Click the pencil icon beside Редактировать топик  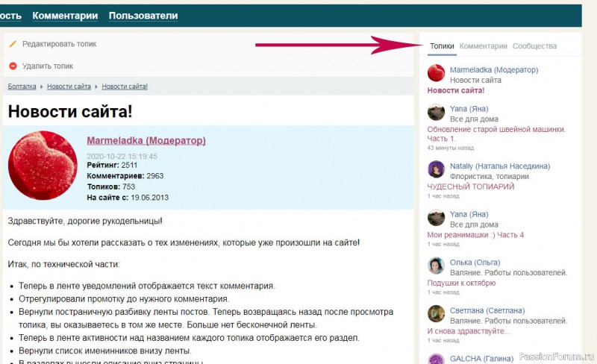point(13,44)
